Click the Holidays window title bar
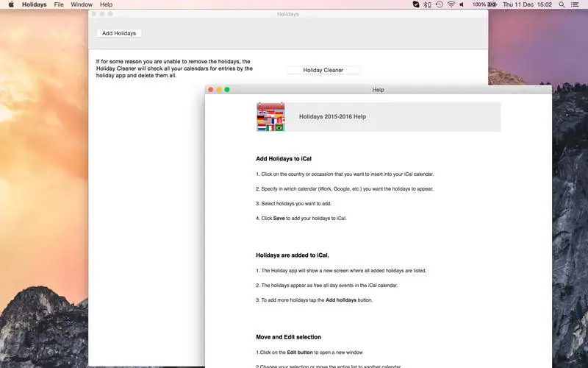Viewport: 588px width, 368px height. [x=288, y=14]
